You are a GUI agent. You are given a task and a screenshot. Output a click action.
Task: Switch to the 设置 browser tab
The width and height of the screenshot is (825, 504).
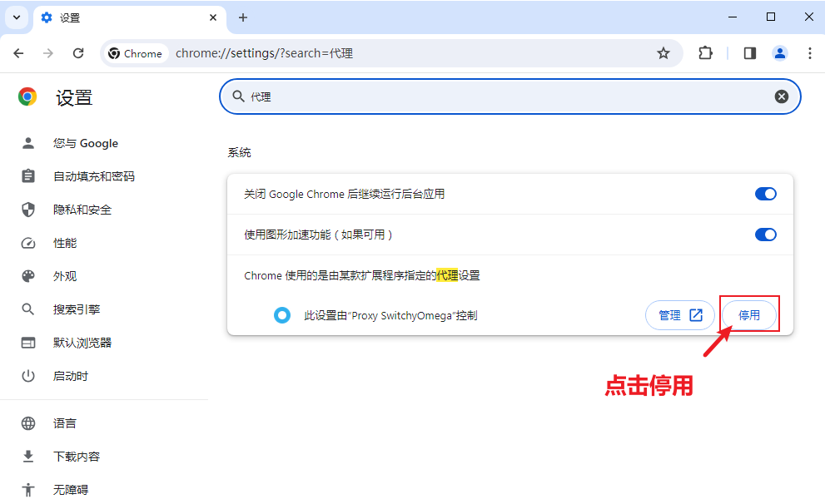pos(117,17)
